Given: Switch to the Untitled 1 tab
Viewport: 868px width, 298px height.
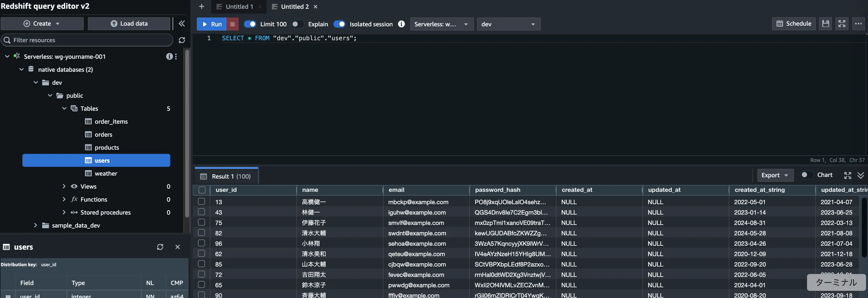Looking at the screenshot, I should tap(239, 6).
